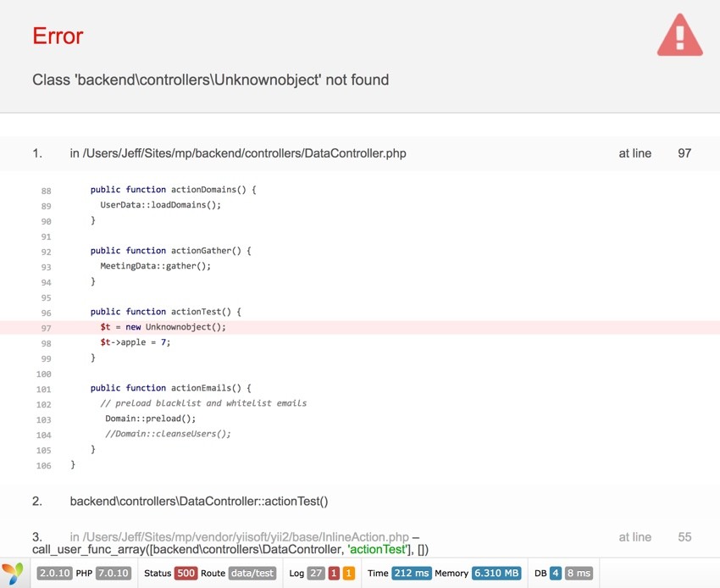Click line number 106 in gutter
Screen dimensions: 720x588
(43, 466)
